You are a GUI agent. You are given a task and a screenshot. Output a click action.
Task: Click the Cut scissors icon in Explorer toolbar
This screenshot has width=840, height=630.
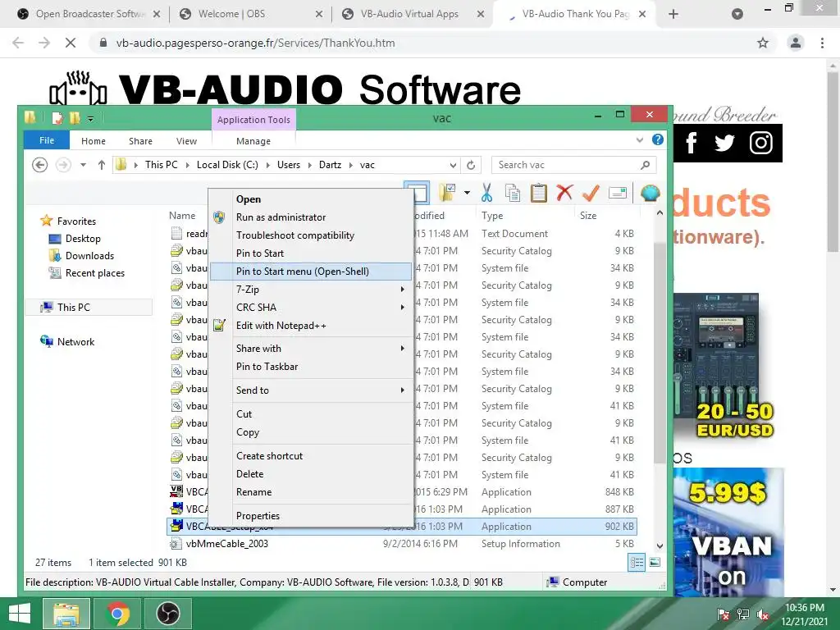click(486, 193)
